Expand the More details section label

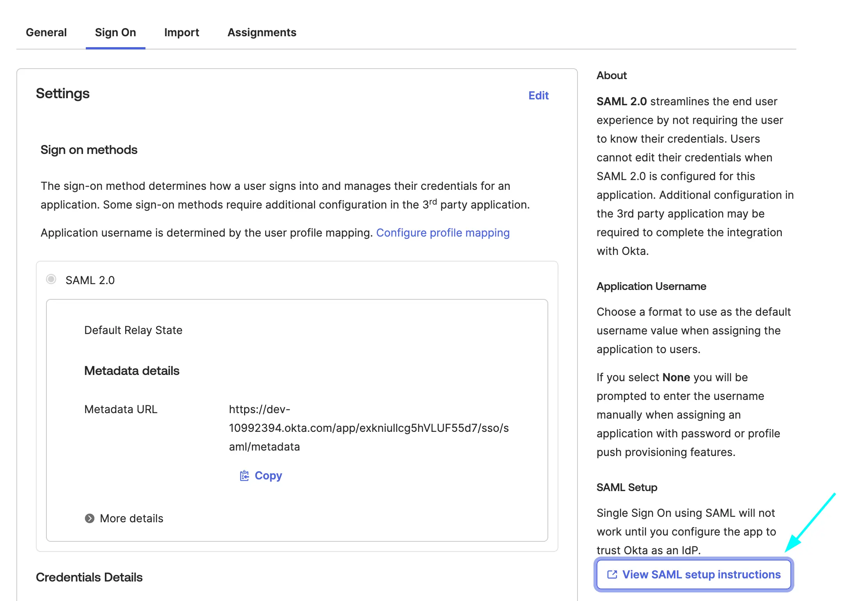tap(131, 518)
